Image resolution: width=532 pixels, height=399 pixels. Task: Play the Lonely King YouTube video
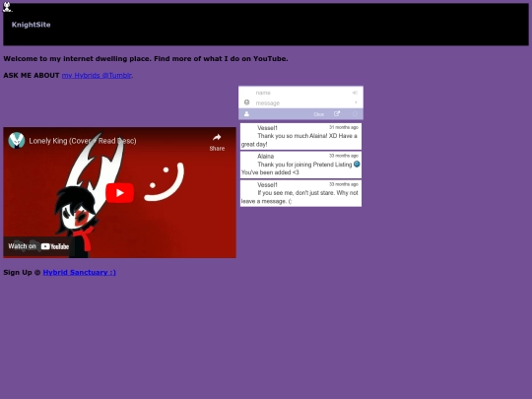(x=119, y=193)
